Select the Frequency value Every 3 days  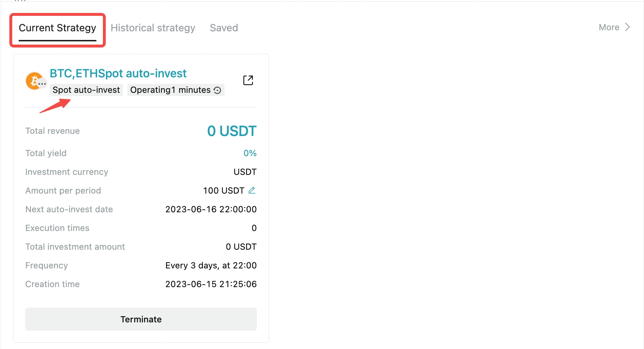pyautogui.click(x=211, y=265)
